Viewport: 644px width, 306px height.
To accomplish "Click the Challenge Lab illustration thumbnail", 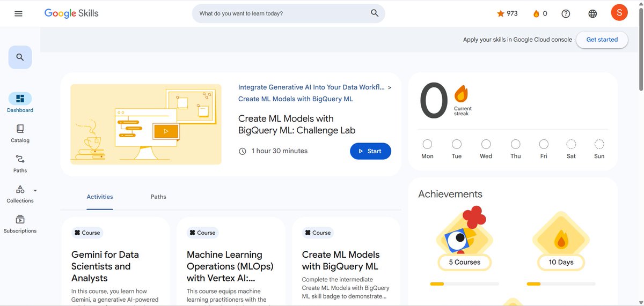I will pyautogui.click(x=146, y=124).
